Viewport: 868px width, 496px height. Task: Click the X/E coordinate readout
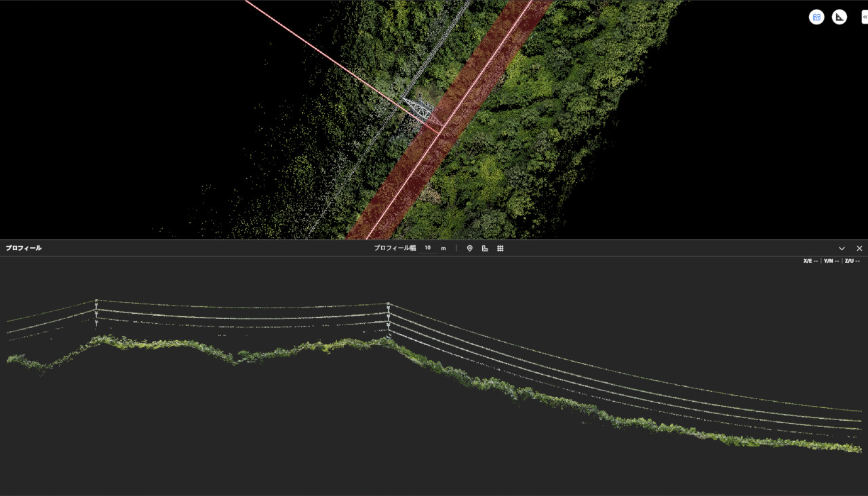click(810, 261)
